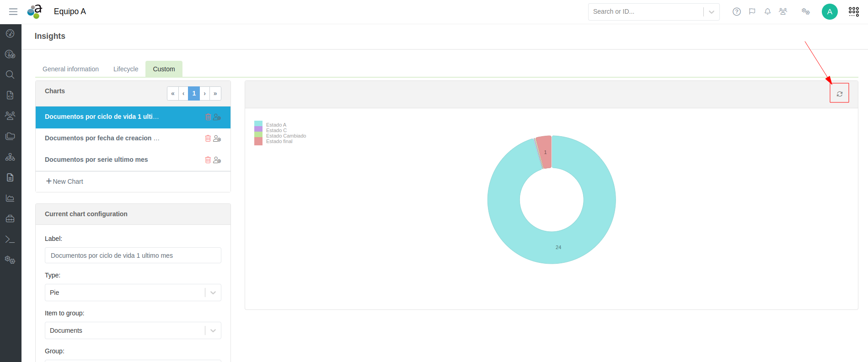This screenshot has height=362, width=868.
Task: Click the New Chart button
Action: pos(64,181)
